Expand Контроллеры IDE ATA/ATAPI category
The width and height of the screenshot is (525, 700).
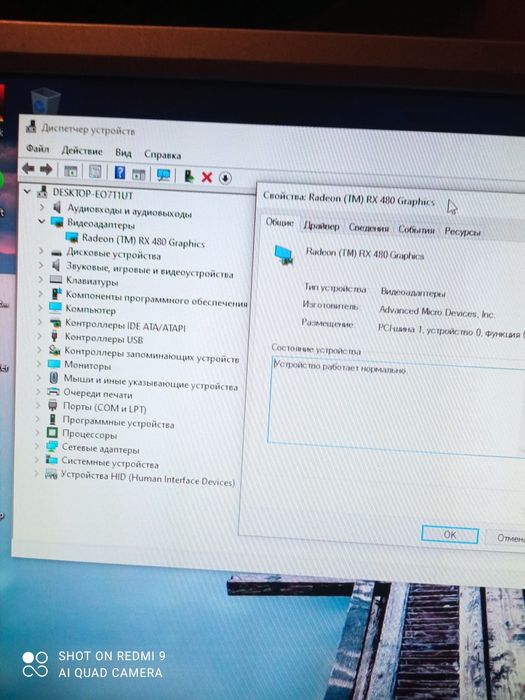40,321
